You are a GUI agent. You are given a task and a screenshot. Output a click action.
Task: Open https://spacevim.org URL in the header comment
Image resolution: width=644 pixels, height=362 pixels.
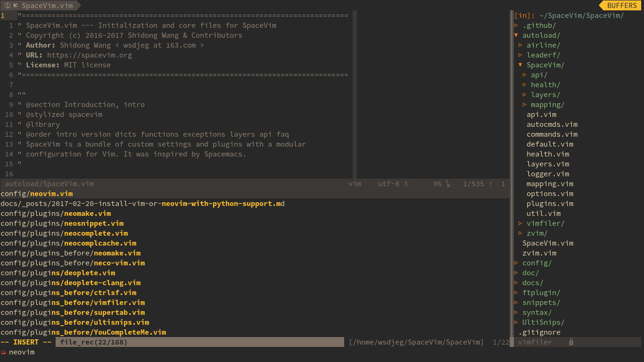click(89, 55)
